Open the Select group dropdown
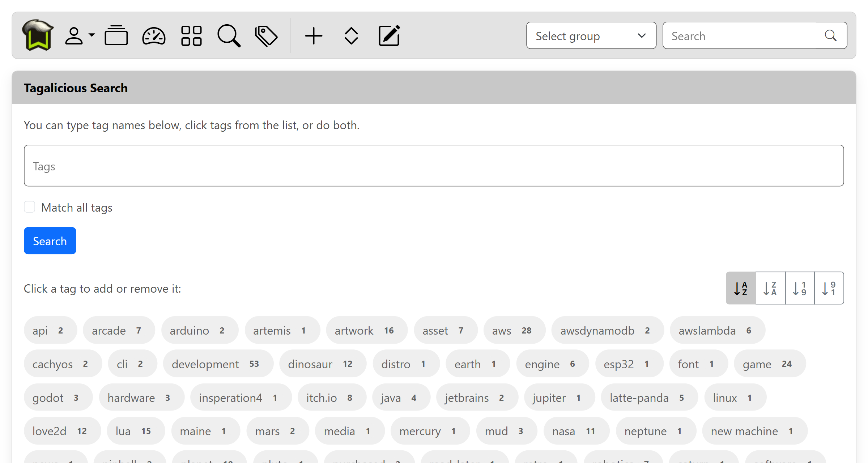 coord(591,35)
